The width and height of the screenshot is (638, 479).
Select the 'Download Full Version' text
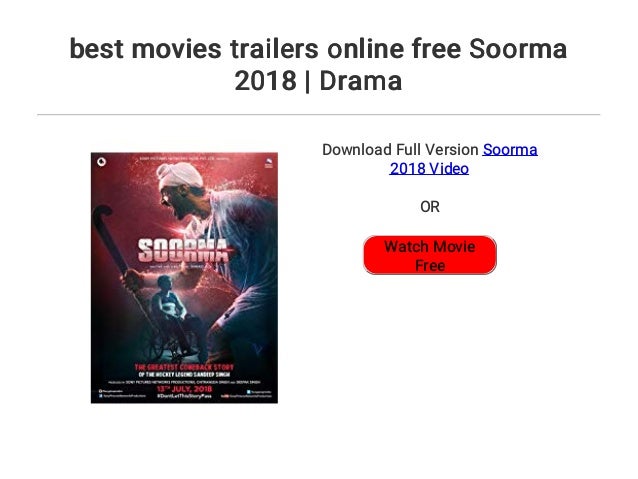[400, 150]
